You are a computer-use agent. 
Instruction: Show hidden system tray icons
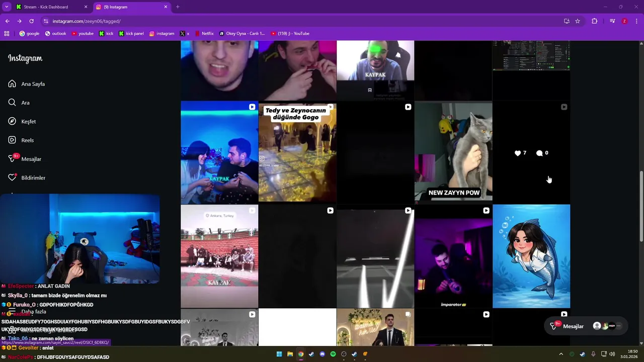point(561,354)
